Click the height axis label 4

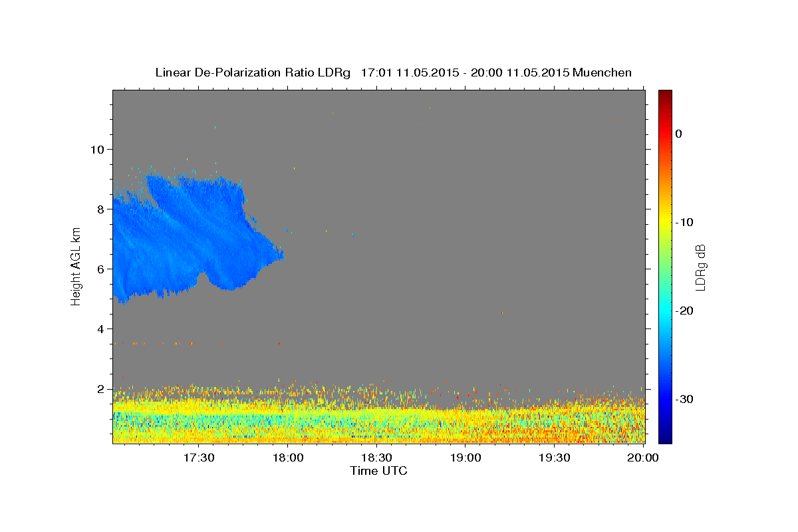point(100,329)
